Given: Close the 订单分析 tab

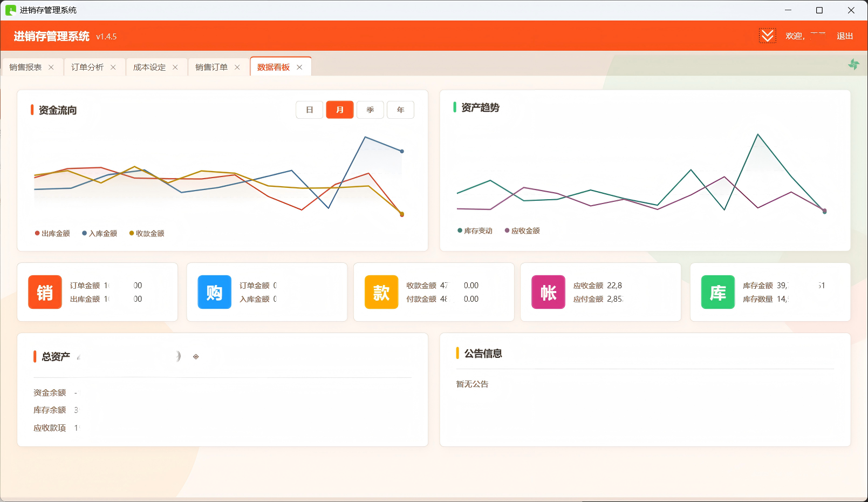Looking at the screenshot, I should 113,67.
